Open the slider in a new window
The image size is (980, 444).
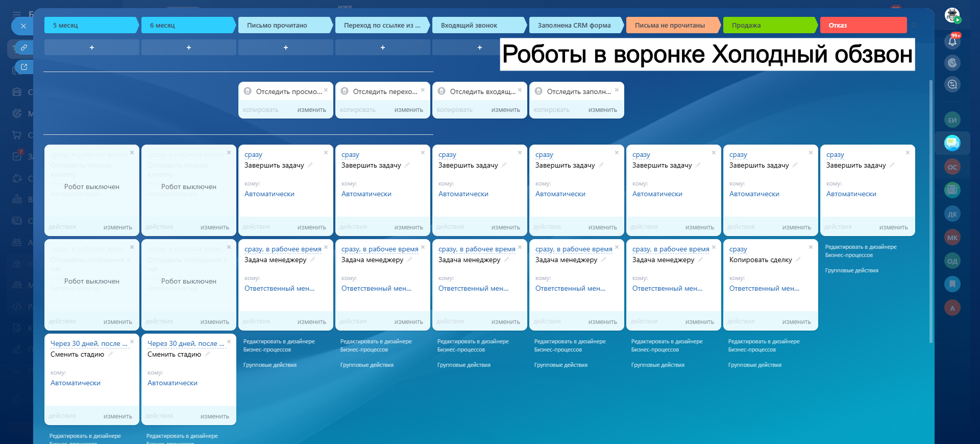(x=23, y=67)
